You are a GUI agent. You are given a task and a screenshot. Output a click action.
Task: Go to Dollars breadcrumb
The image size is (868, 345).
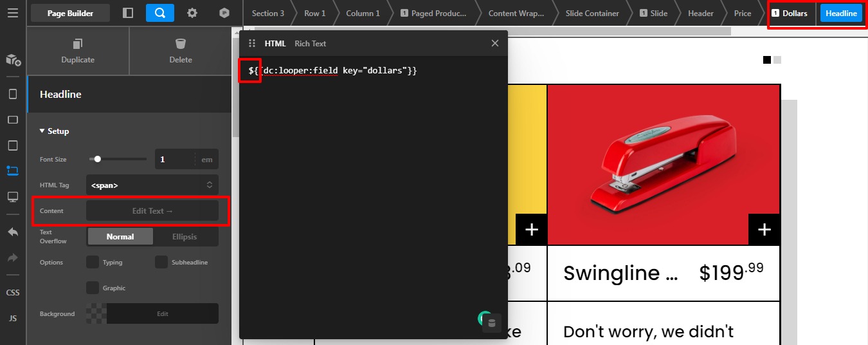(790, 13)
